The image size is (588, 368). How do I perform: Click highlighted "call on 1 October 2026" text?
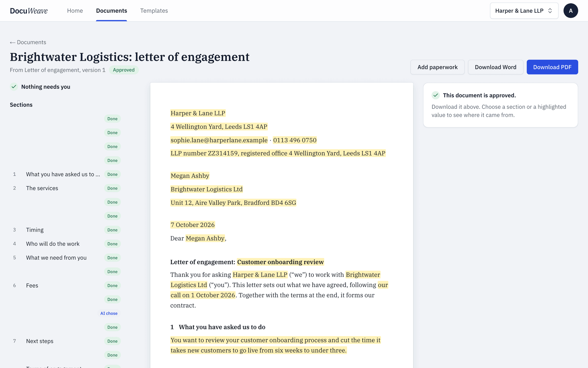203,295
